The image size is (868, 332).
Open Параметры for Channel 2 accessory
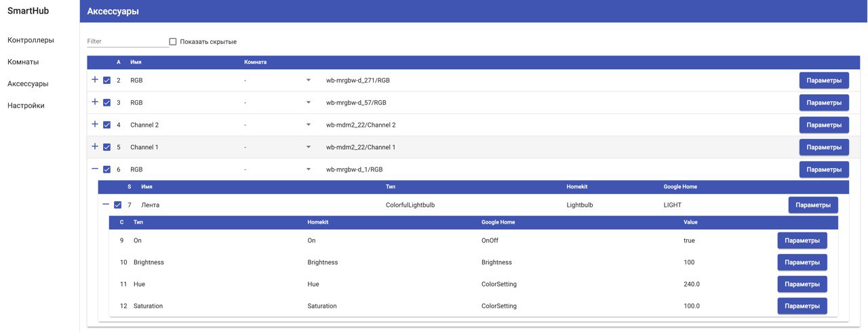pyautogui.click(x=824, y=125)
